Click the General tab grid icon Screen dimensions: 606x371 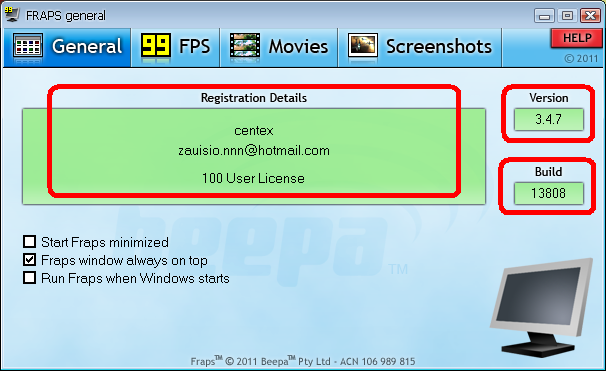[28, 46]
